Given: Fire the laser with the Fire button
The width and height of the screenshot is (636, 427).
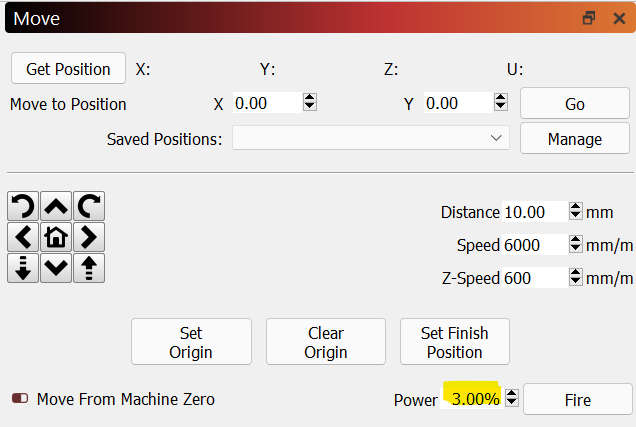Looking at the screenshot, I should point(578,399).
